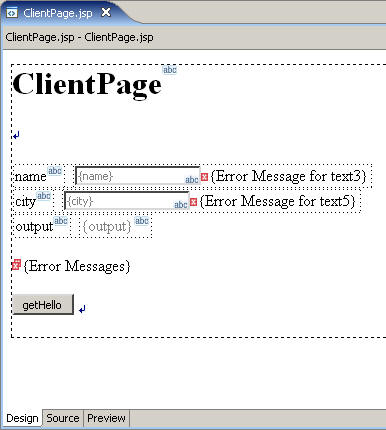
Task: Click the getHello button
Action: tap(43, 305)
